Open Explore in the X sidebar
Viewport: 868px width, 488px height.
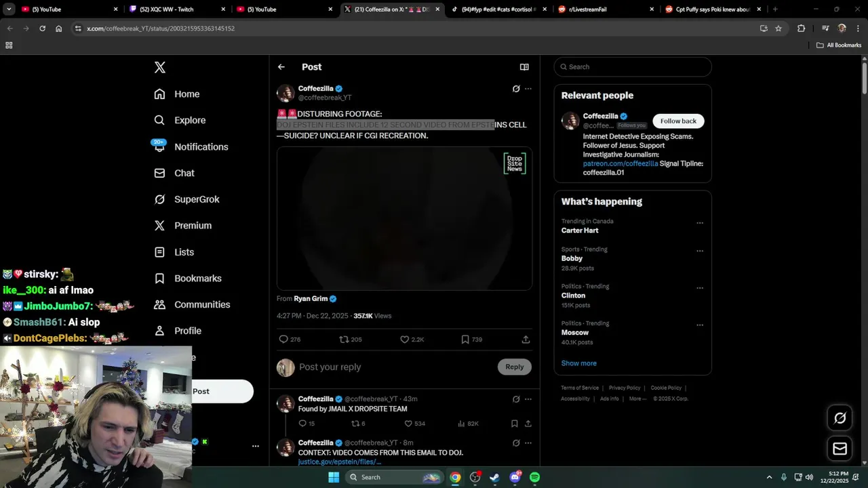(x=180, y=120)
